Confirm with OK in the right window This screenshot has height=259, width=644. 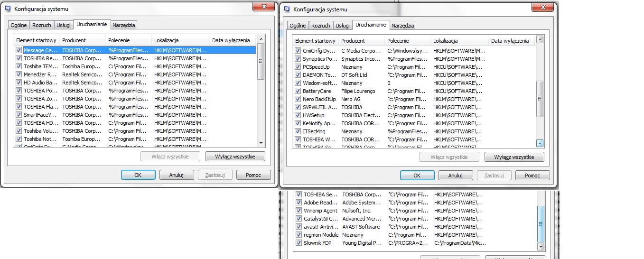click(x=417, y=176)
